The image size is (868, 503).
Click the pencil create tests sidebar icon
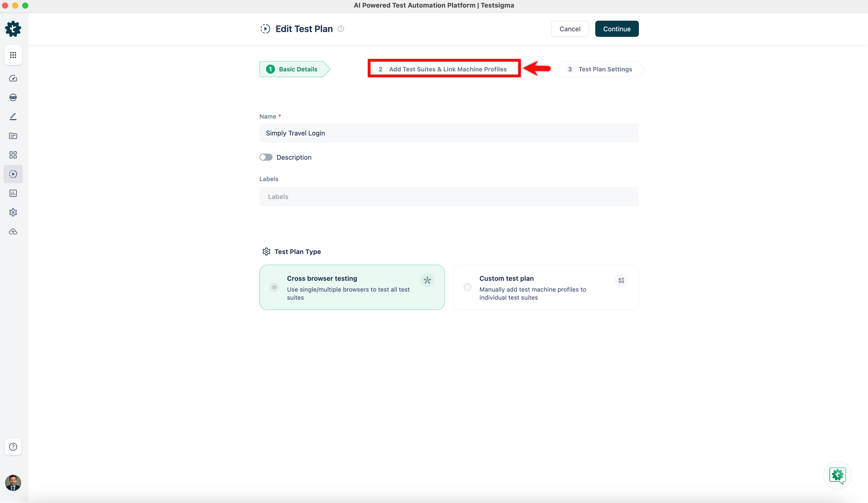click(13, 116)
